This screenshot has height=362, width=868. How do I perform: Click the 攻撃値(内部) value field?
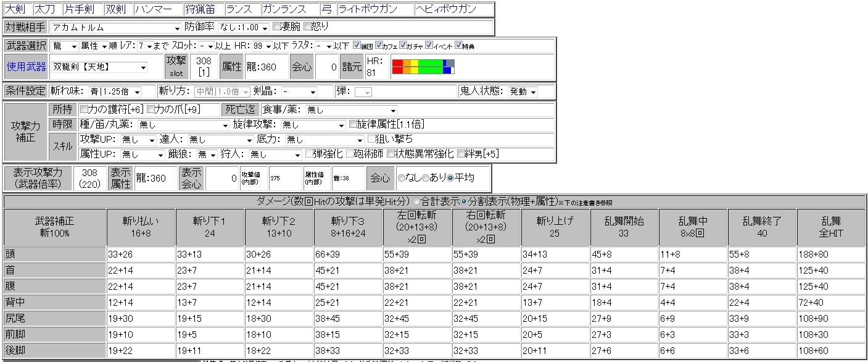(284, 178)
